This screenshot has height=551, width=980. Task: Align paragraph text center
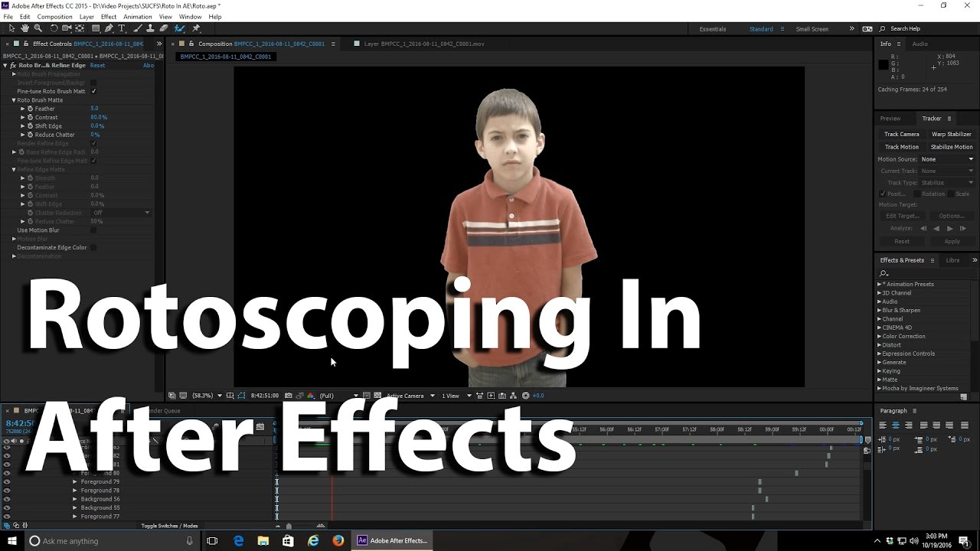[895, 425]
